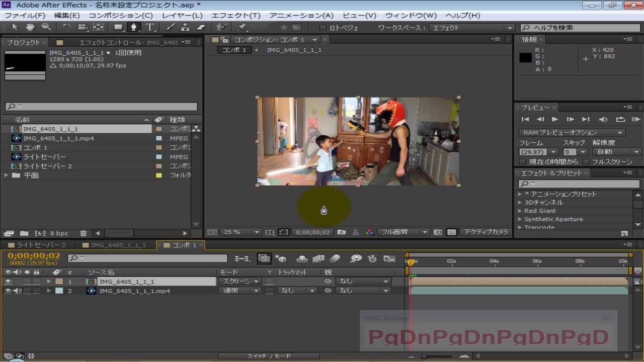Toggle preserve transparency box for layer 1
The width and height of the screenshot is (644, 362).
[270, 282]
